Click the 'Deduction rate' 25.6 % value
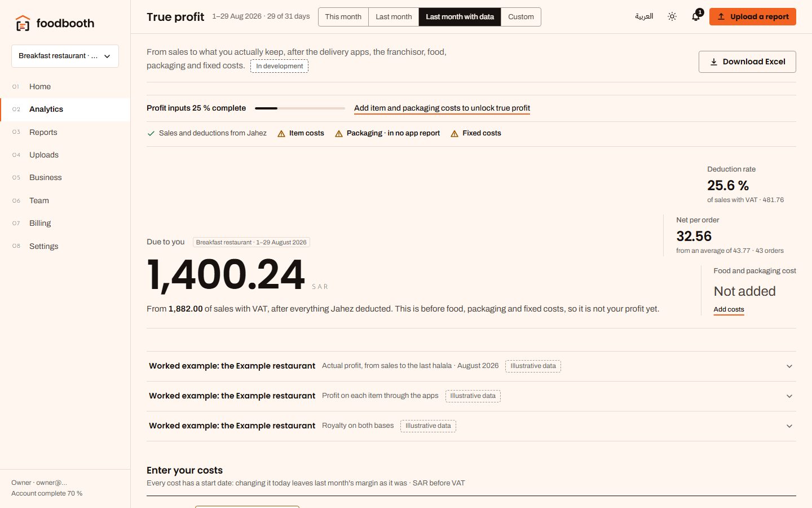This screenshot has width=812, height=508. point(728,186)
